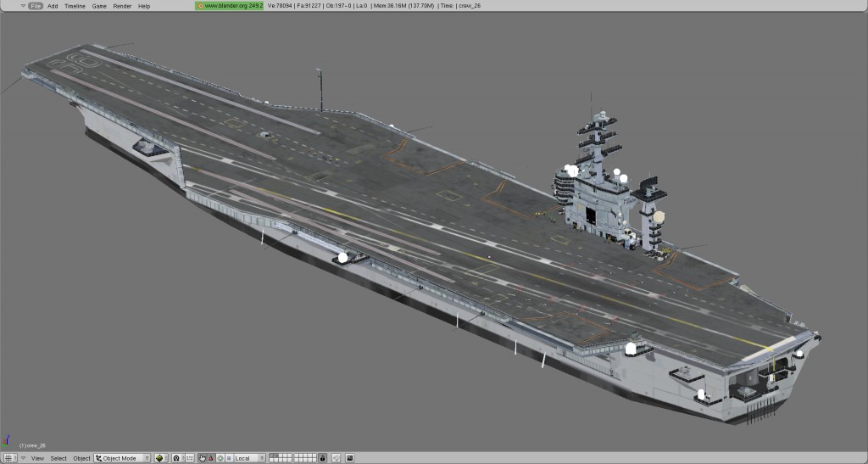This screenshot has width=868, height=464.
Task: Open the viewport draw type selector
Action: 161,458
